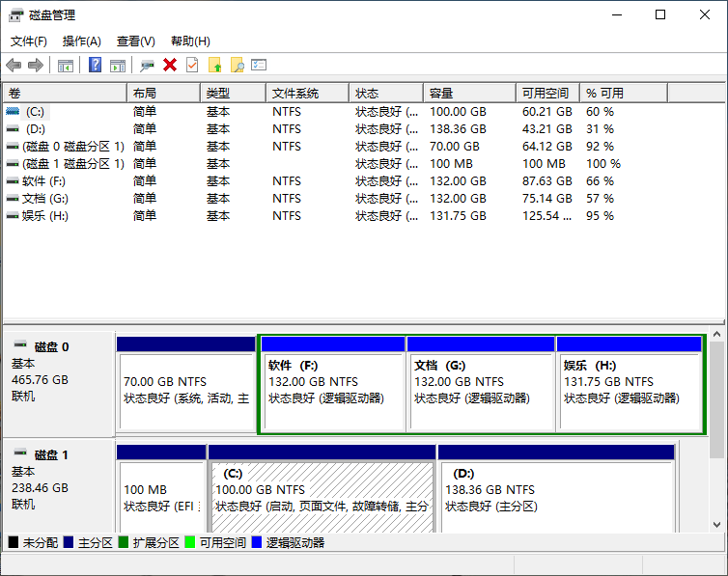Open the 操作(A) menu
This screenshot has height=576, width=728.
click(82, 41)
